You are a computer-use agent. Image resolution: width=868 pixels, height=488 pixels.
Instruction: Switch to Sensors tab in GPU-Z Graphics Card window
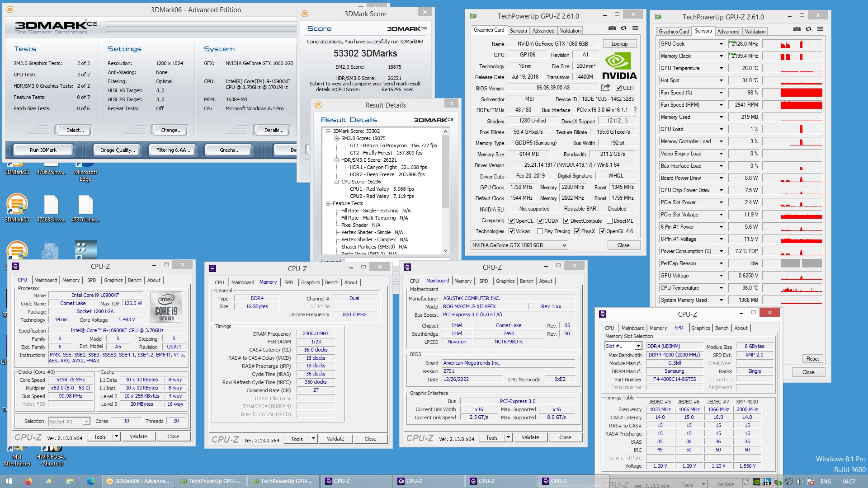518,31
